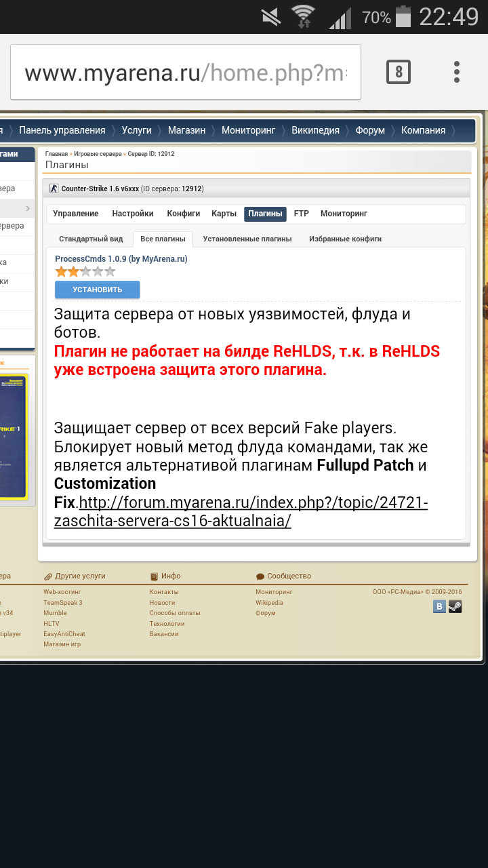
Task: Open Вакансии footer link
Action: pyautogui.click(x=164, y=634)
